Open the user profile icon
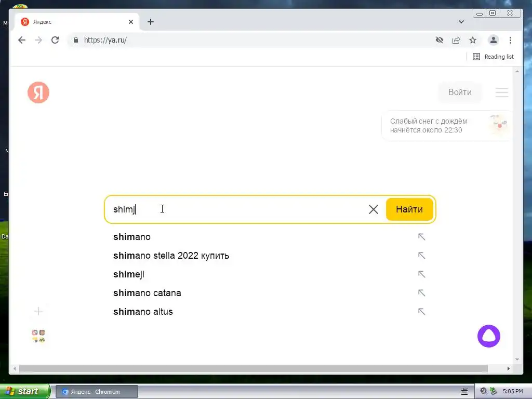The image size is (532, 399). (x=494, y=40)
